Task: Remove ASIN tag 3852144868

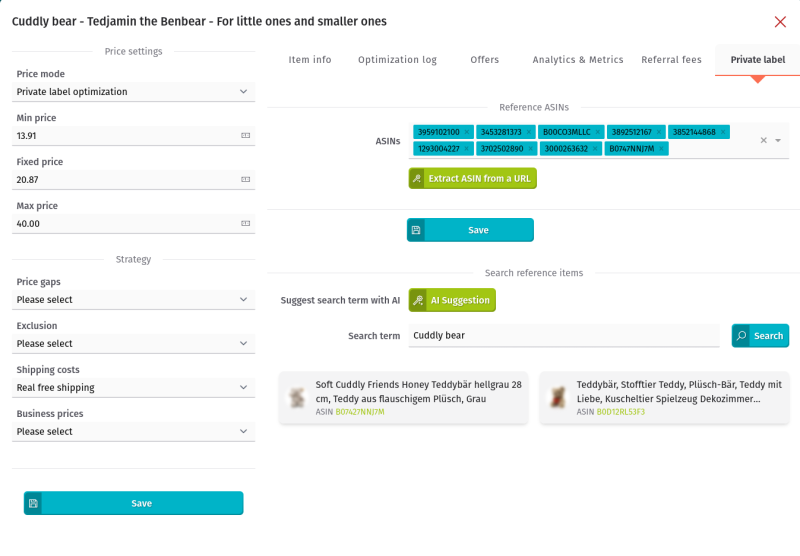Action: point(723,132)
